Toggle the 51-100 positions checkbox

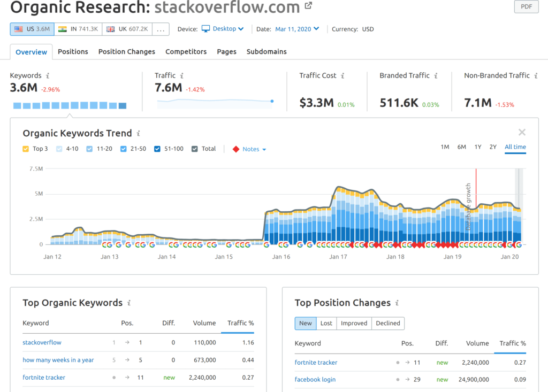[x=157, y=149]
